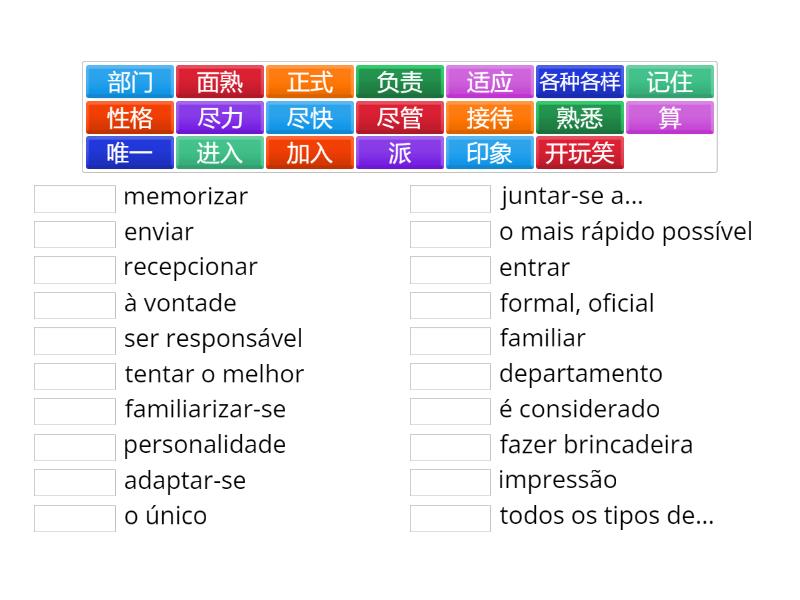Click the red 面熟 tile
Screen dimensions: 800x600
pyautogui.click(x=220, y=82)
